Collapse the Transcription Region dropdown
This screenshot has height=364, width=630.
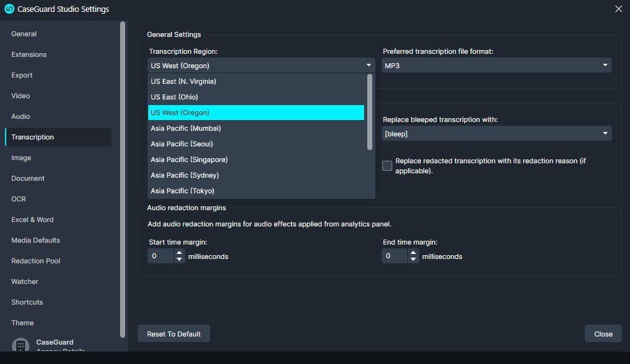[x=368, y=64]
